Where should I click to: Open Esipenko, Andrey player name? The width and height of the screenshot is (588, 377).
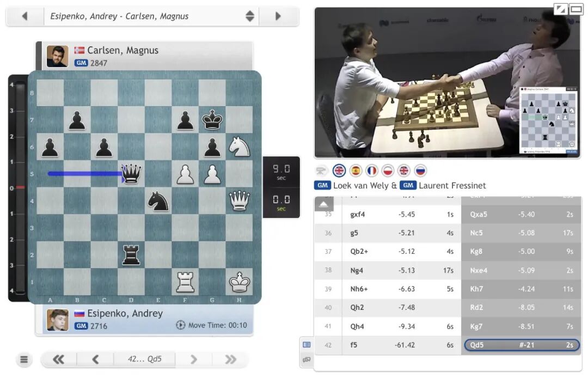[125, 313]
